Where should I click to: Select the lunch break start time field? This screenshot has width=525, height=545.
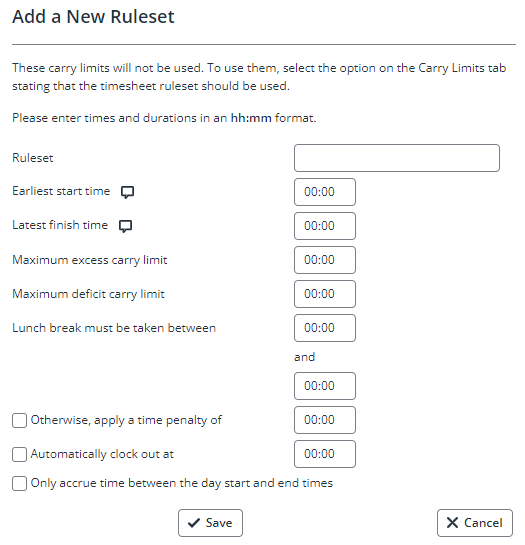tap(325, 328)
